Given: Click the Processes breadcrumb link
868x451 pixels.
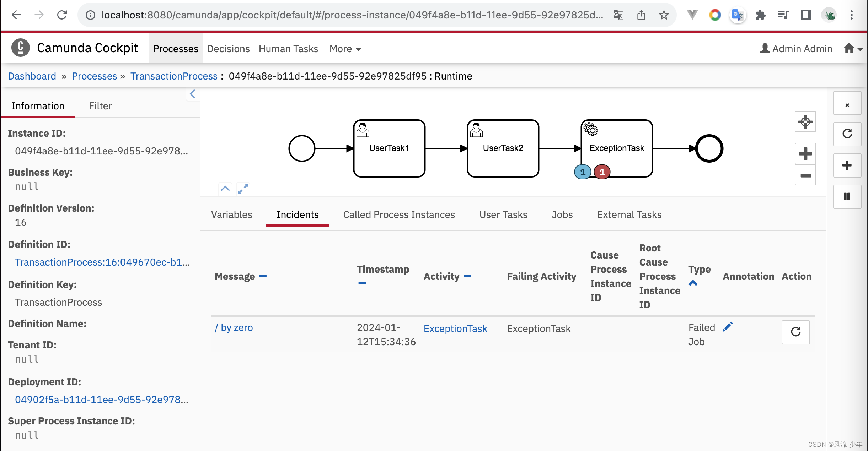Looking at the screenshot, I should click(x=94, y=76).
